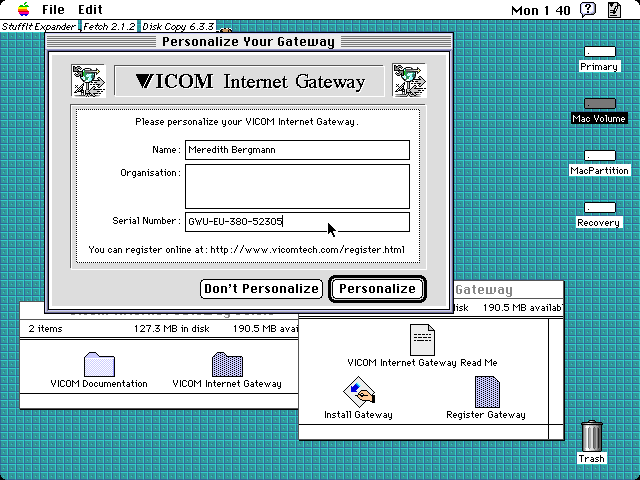Viewport: 640px width, 480px height.
Task: Click the '2 items' status text
Action: pyautogui.click(x=45, y=329)
